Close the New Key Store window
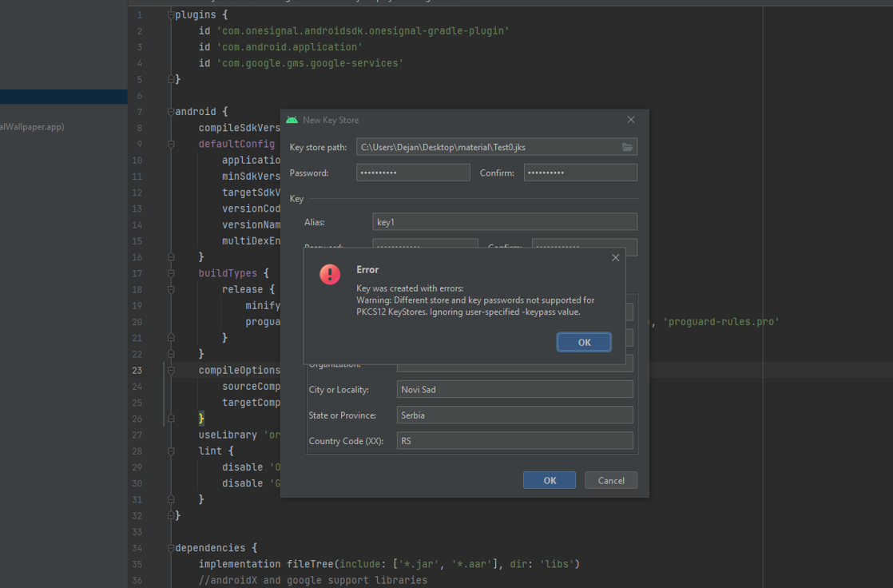Viewport: 893px width, 588px height. [x=631, y=120]
